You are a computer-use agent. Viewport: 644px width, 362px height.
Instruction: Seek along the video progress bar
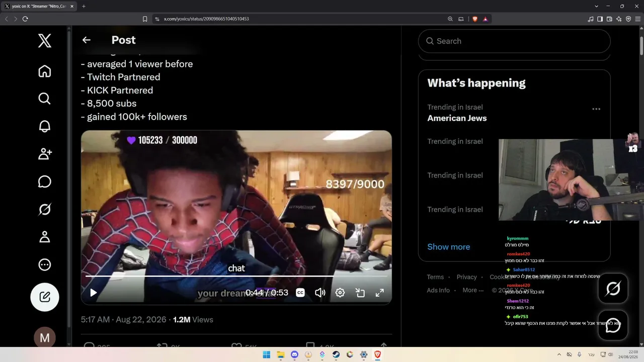point(236,276)
